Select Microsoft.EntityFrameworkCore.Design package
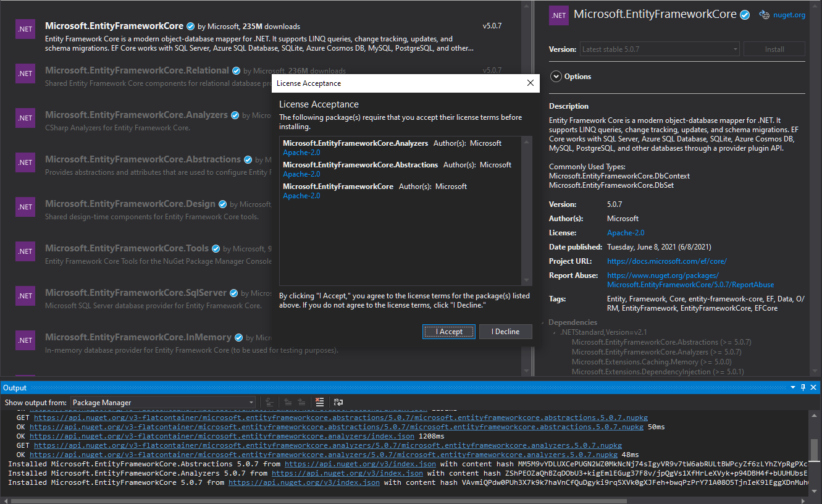This screenshot has width=822, height=504. coord(138,210)
